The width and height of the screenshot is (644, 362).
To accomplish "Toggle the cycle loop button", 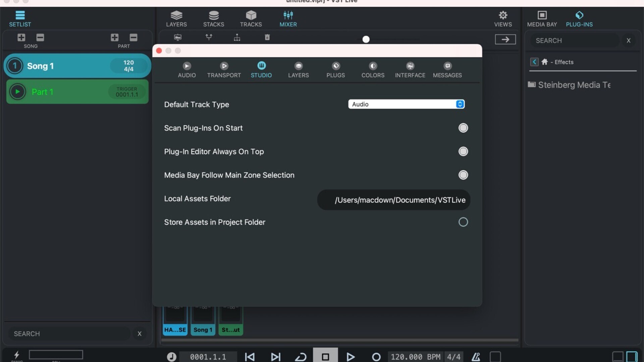I will tap(301, 357).
